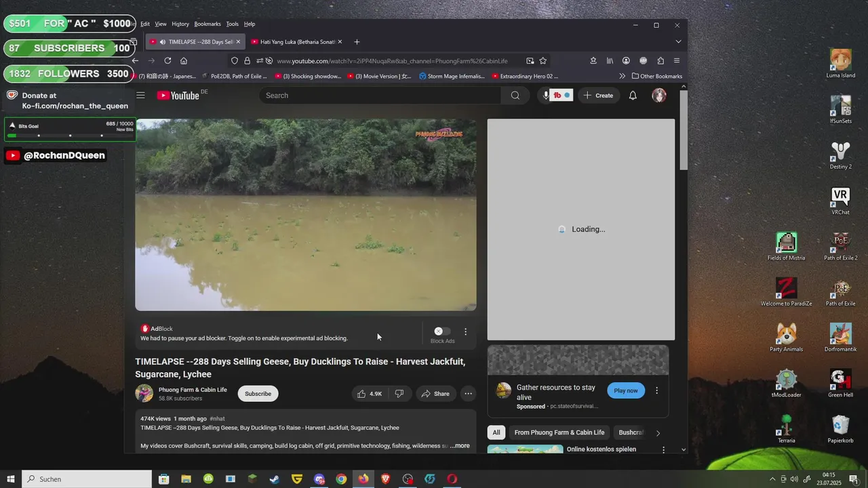Open Path of Exile 2 desktop shortcut
This screenshot has height=488, width=868.
pyautogui.click(x=840, y=247)
